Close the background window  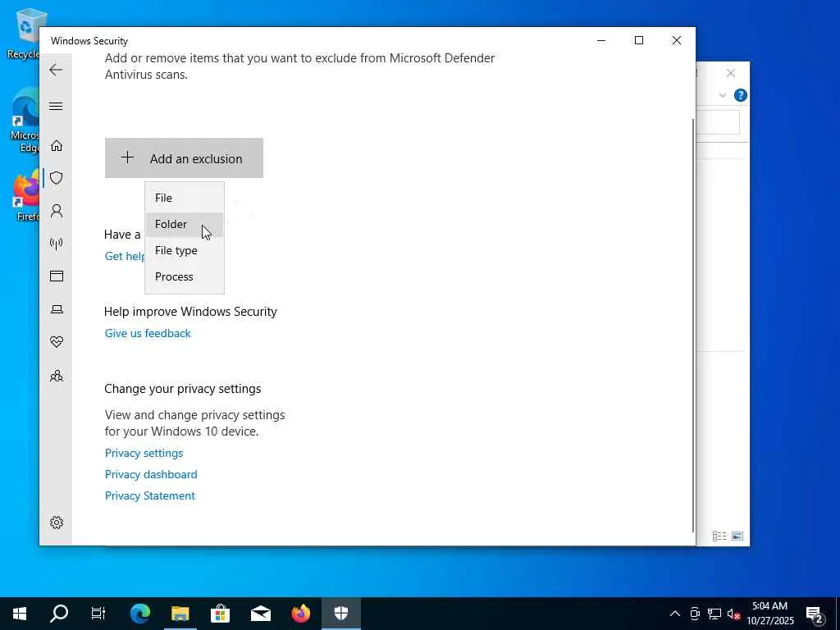pyautogui.click(x=731, y=73)
